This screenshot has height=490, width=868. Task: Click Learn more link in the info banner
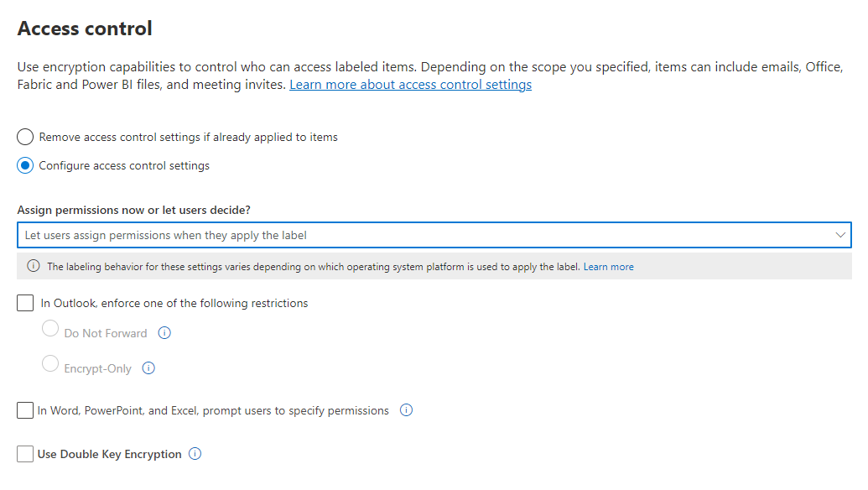pos(608,267)
